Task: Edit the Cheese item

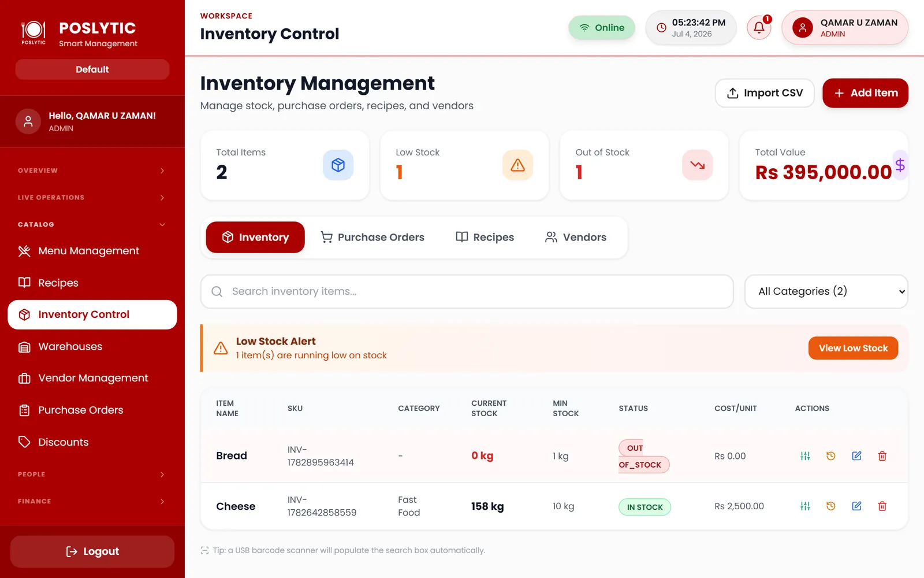Action: click(x=856, y=506)
